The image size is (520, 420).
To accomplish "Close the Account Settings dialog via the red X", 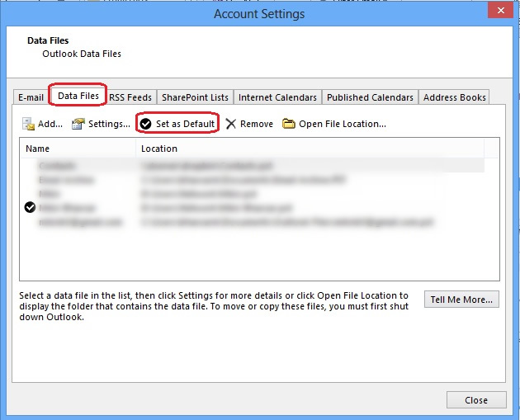I will tap(501, 10).
